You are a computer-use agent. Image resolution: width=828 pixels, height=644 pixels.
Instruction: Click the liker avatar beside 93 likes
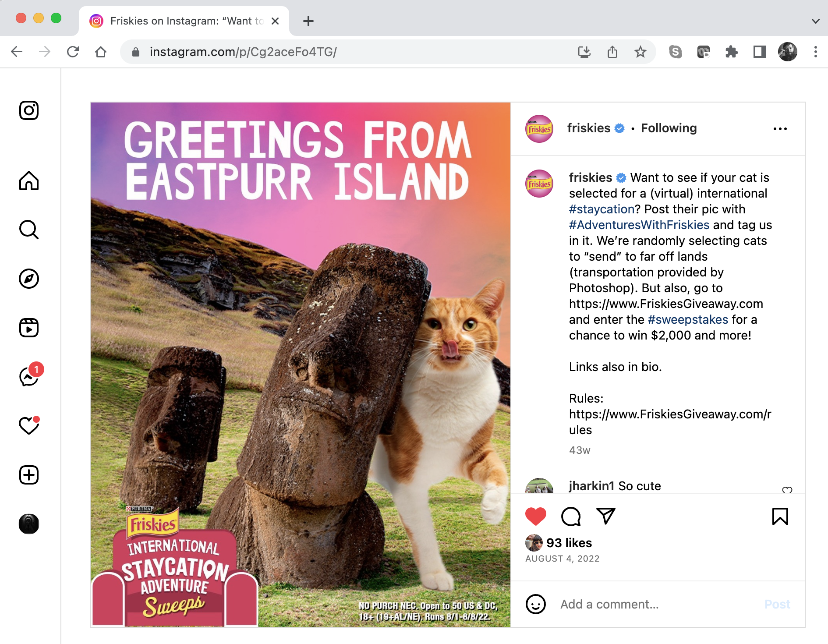(534, 543)
